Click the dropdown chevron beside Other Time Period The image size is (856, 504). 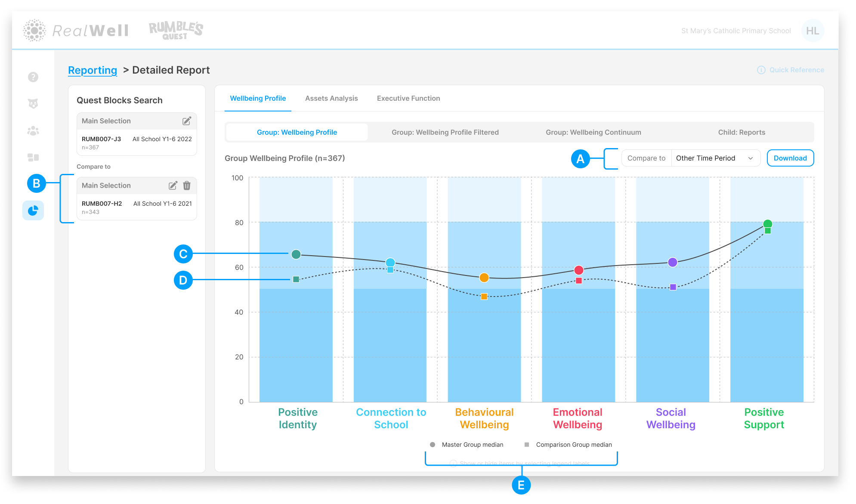[751, 158]
